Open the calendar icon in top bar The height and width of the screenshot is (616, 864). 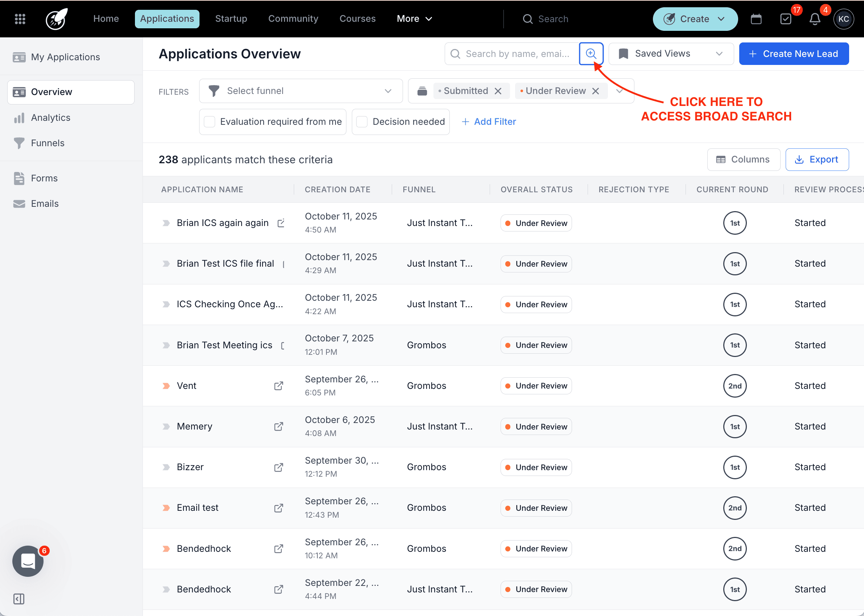tap(756, 19)
